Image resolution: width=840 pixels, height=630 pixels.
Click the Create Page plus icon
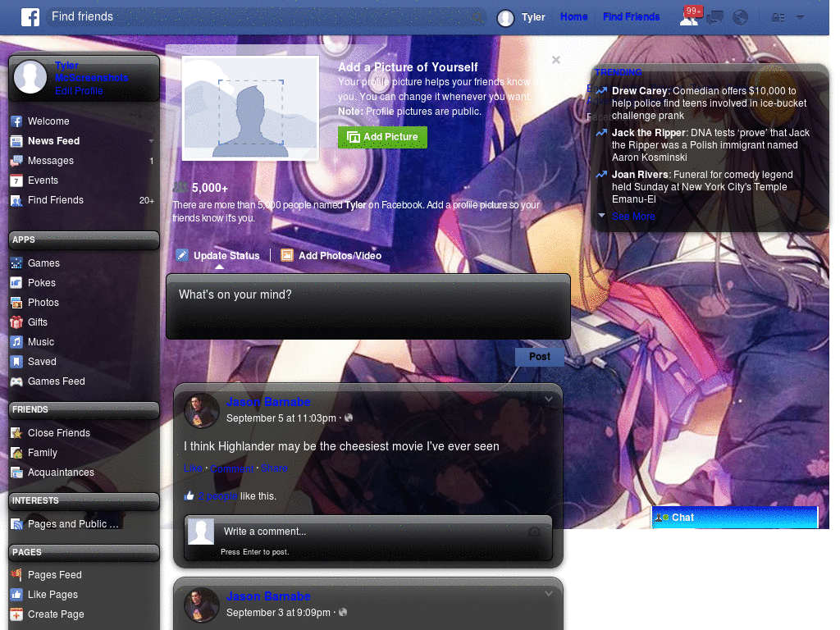(x=16, y=614)
